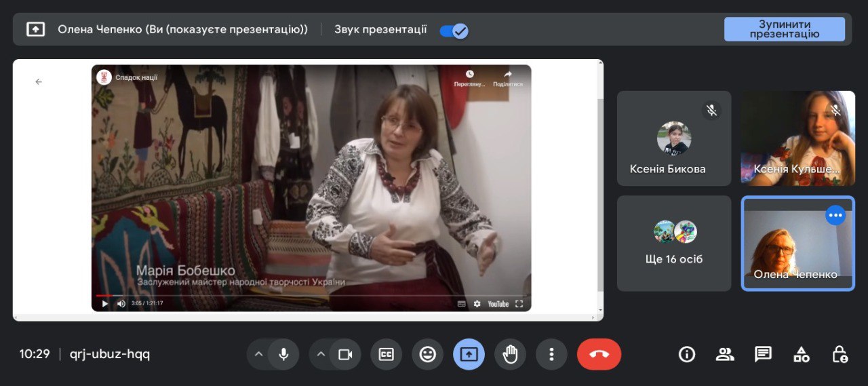Turn off the camera
The width and height of the screenshot is (868, 386).
(x=345, y=354)
